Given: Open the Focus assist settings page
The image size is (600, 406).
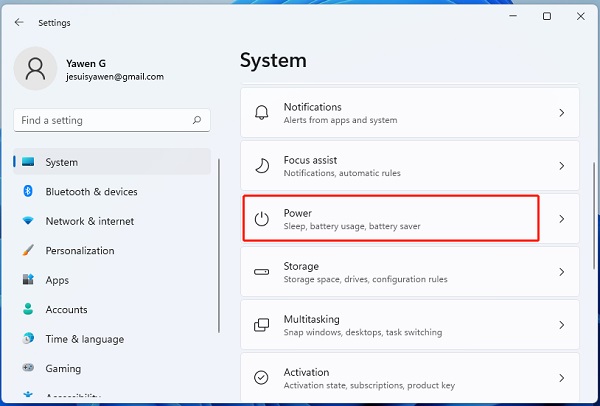Looking at the screenshot, I should click(x=410, y=166).
